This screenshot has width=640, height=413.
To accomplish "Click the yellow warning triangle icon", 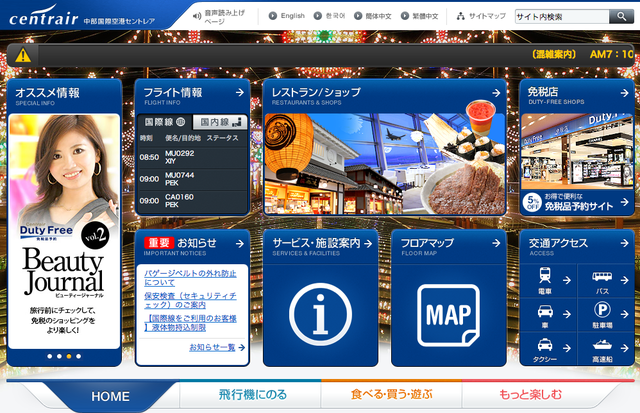I will click(23, 55).
